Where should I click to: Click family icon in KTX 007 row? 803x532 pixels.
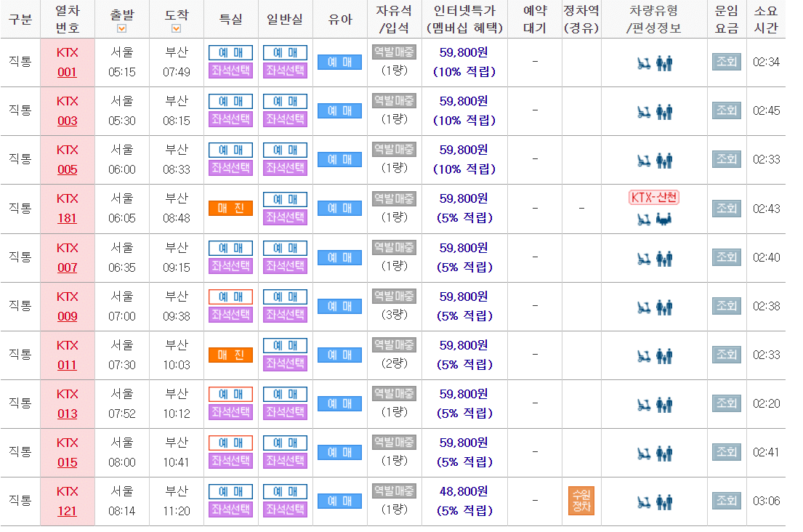click(664, 259)
